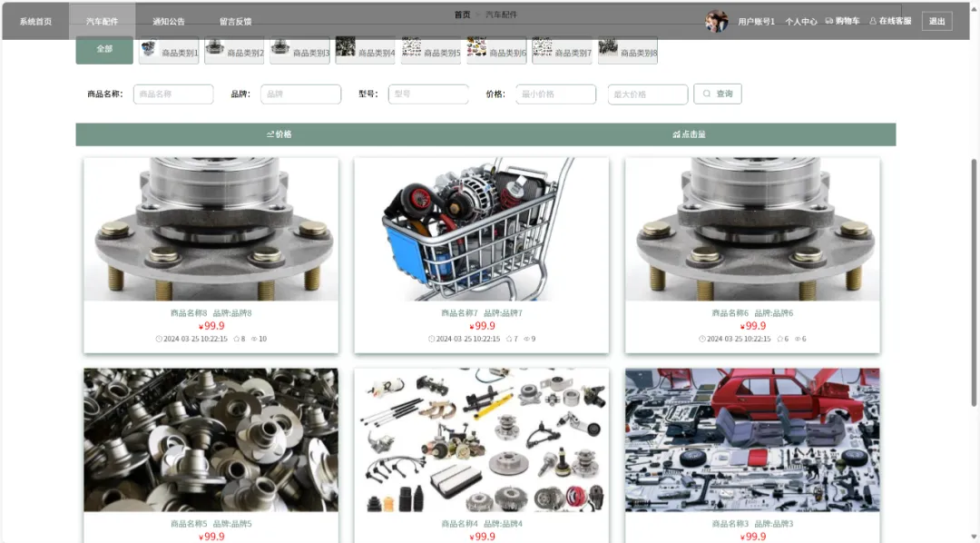
Task: Open 用户账号1 account link
Action: click(x=756, y=21)
